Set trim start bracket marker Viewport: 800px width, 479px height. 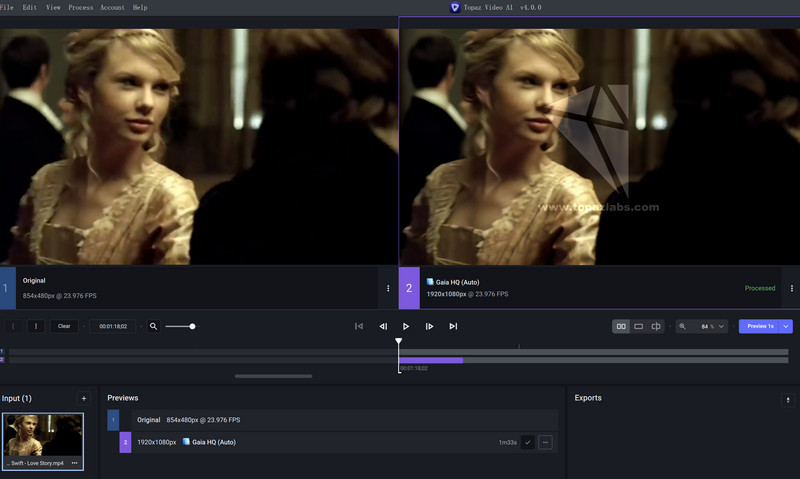(13, 326)
